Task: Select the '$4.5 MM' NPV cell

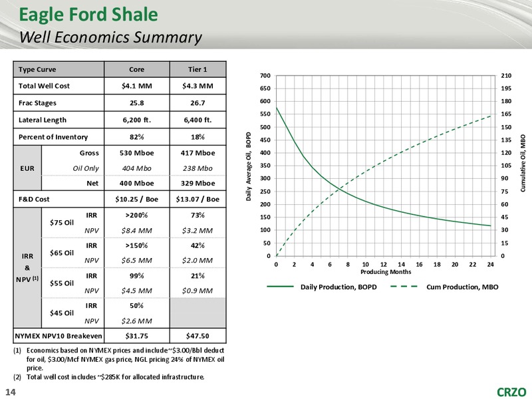Action: coord(137,291)
